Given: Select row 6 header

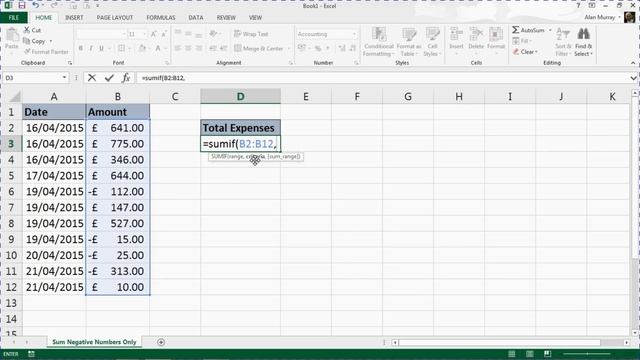Looking at the screenshot, I should (x=11, y=191).
